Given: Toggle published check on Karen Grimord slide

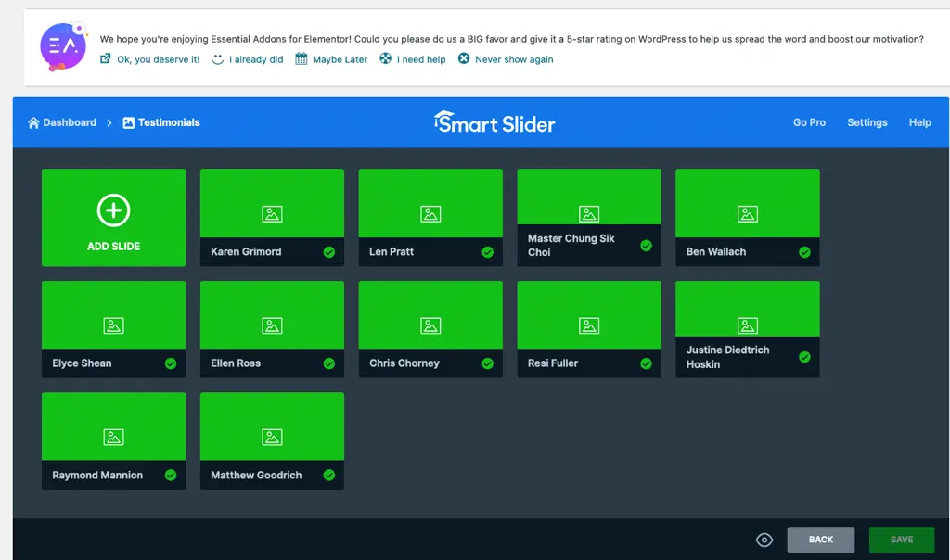Looking at the screenshot, I should [329, 252].
